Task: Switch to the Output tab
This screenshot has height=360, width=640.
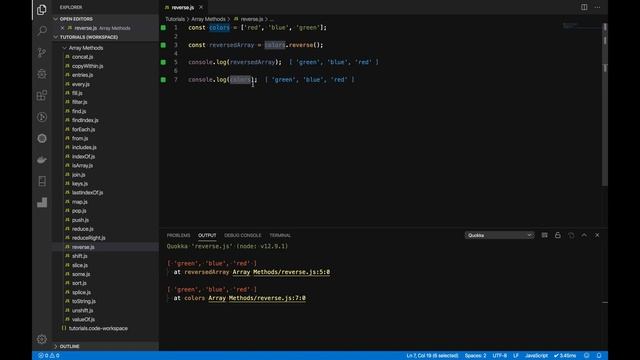Action: click(207, 236)
